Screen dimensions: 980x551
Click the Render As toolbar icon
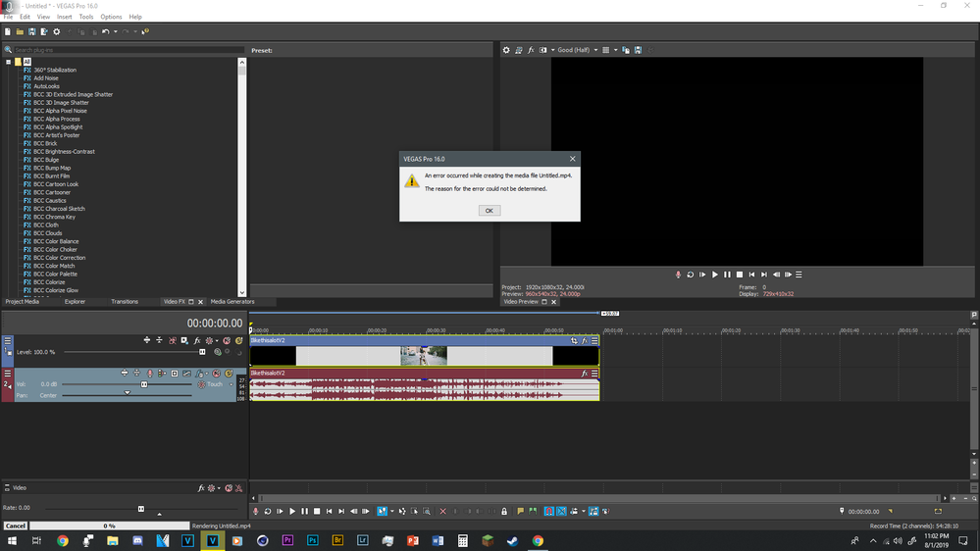(x=44, y=31)
